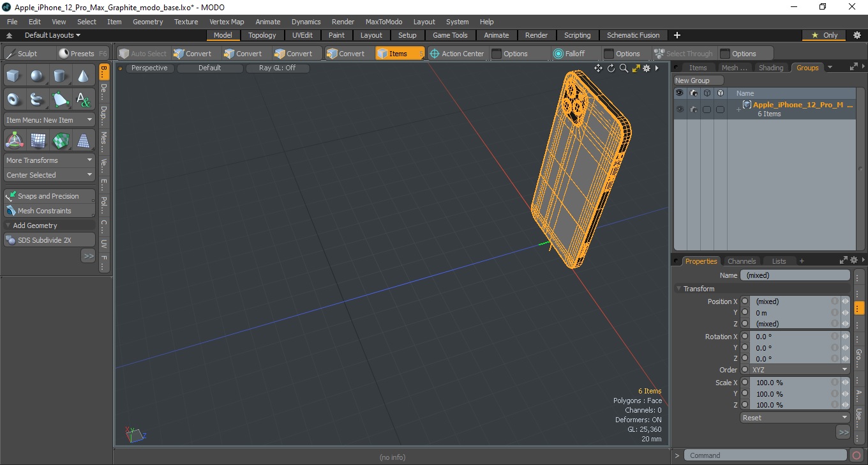The width and height of the screenshot is (868, 465).
Task: Toggle Scale X keyframe circle
Action: click(745, 383)
